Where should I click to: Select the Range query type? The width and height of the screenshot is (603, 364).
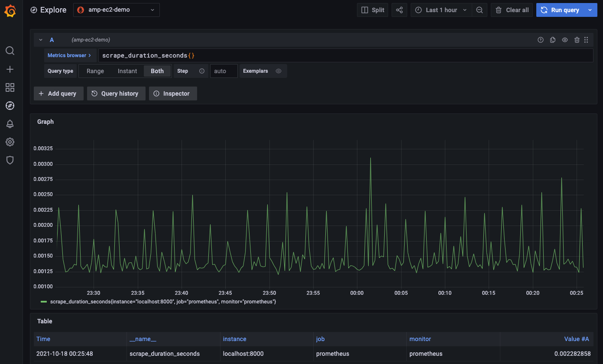click(x=95, y=71)
